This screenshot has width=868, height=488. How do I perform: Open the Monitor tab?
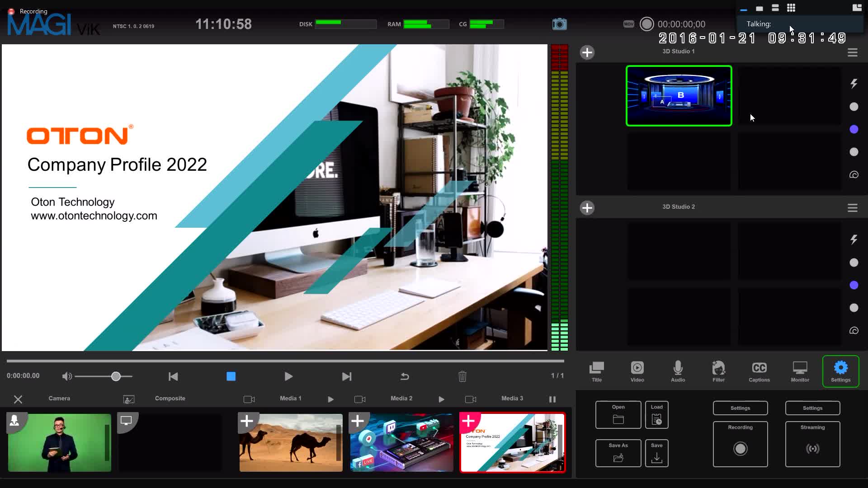click(800, 371)
